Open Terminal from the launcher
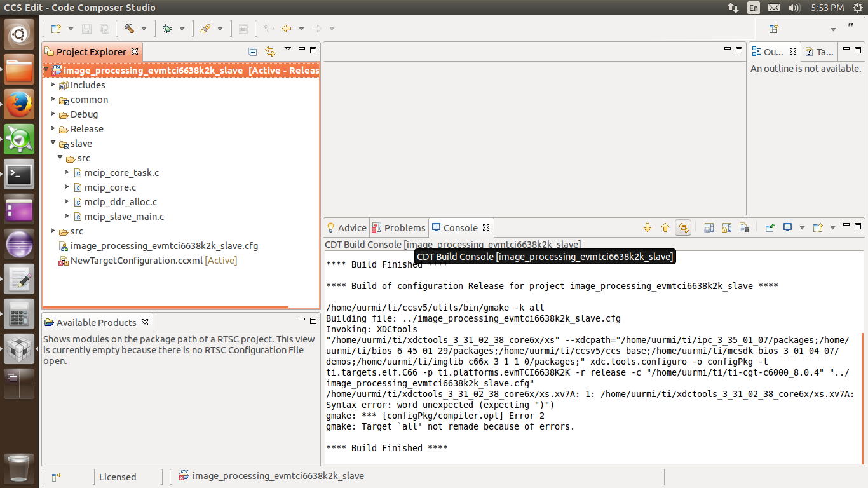 (19, 173)
